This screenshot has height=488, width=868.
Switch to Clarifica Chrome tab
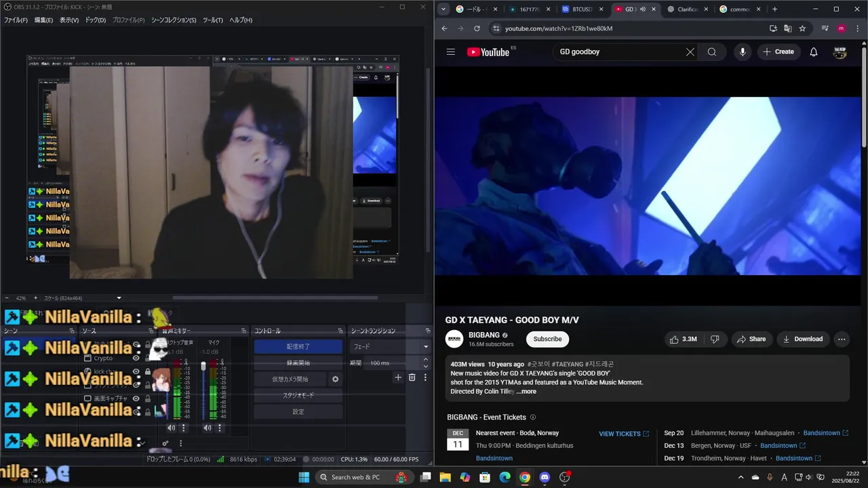coord(686,9)
